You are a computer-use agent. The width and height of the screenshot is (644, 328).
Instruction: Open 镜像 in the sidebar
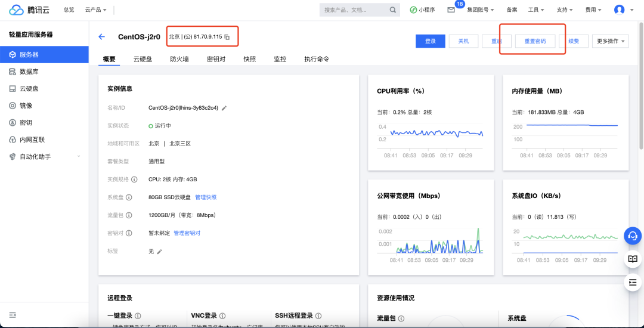coord(44,106)
